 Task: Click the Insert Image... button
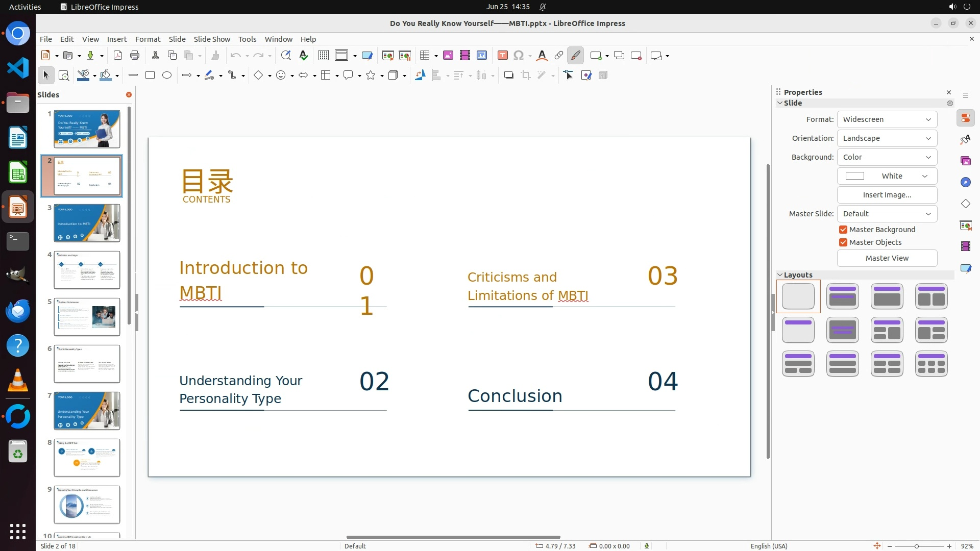click(x=887, y=195)
